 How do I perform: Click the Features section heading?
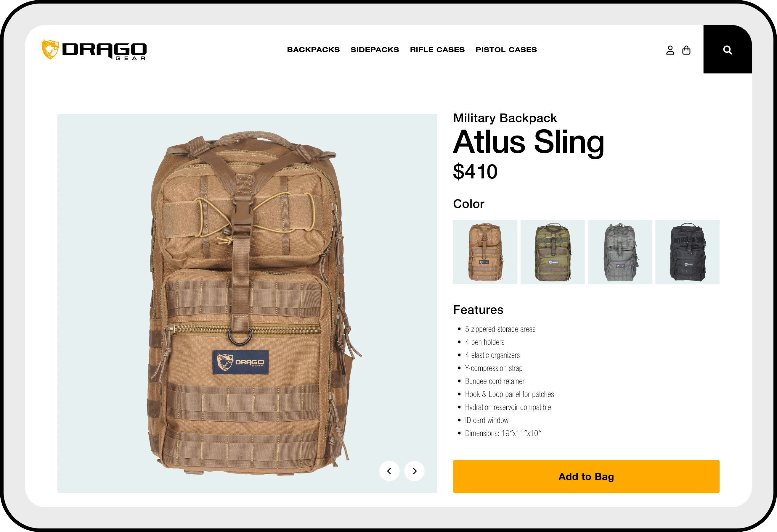[478, 309]
